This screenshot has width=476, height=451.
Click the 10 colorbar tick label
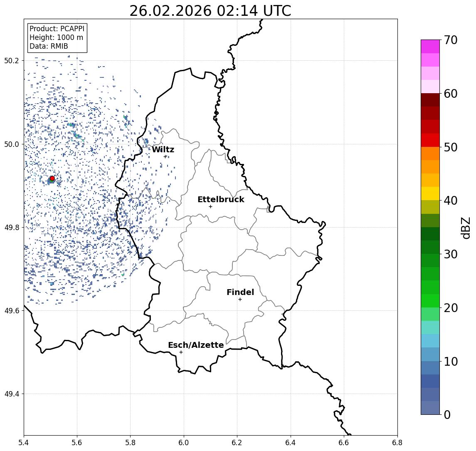tap(451, 361)
